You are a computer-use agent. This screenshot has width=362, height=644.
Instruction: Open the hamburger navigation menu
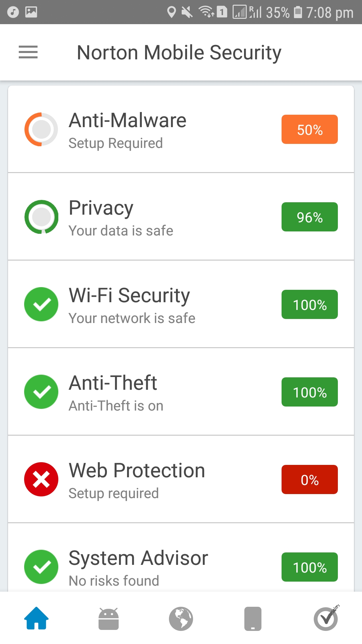tap(28, 52)
